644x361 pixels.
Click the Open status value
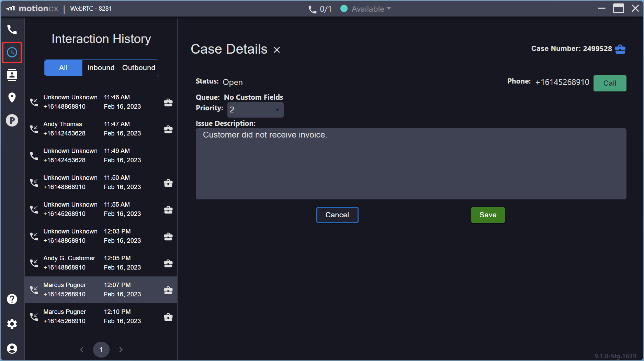click(x=233, y=83)
